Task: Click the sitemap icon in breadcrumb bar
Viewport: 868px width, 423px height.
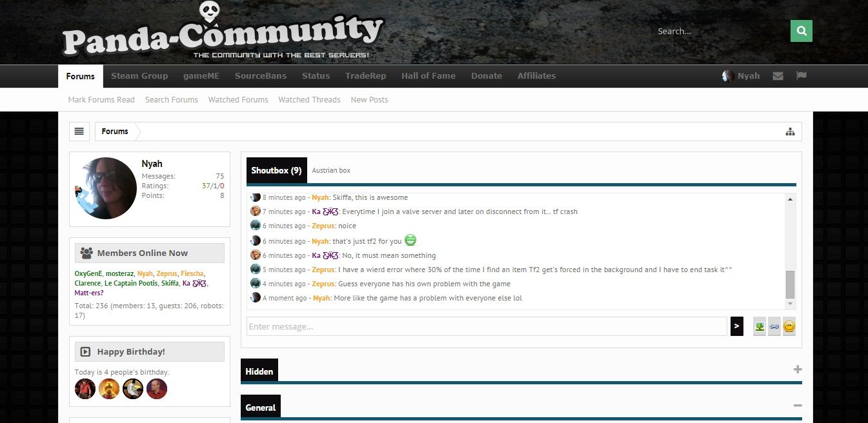Action: tap(790, 132)
